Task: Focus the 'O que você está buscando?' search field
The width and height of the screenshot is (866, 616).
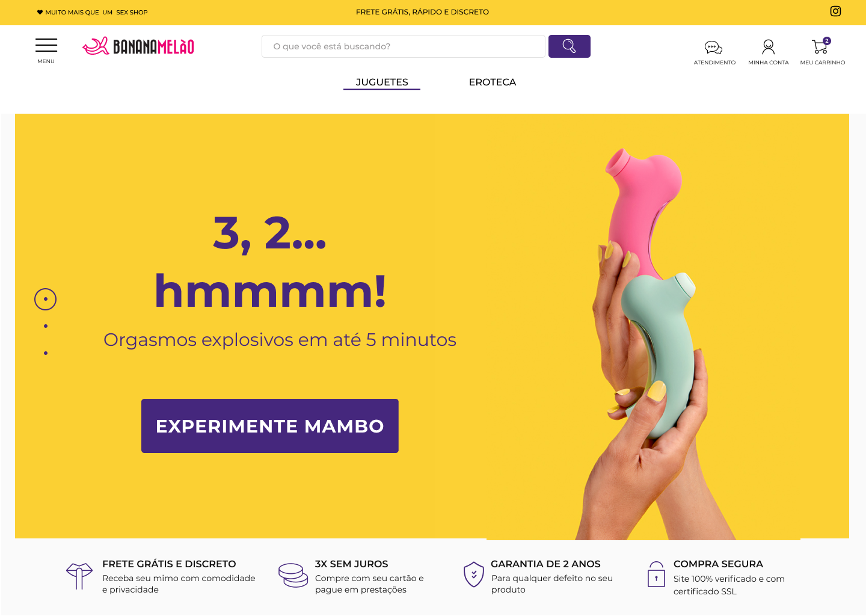Action: coord(404,46)
